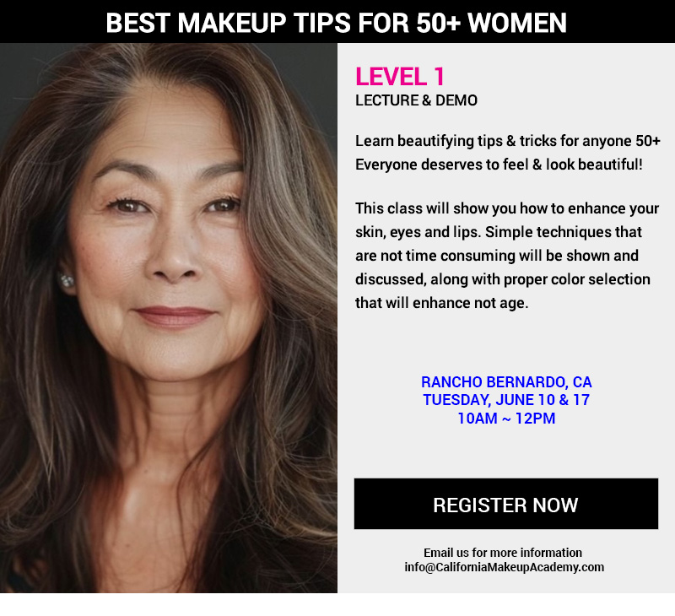This screenshot has width=675, height=616.
Task: Click the 'Email us for more information' line
Action: [x=503, y=553]
